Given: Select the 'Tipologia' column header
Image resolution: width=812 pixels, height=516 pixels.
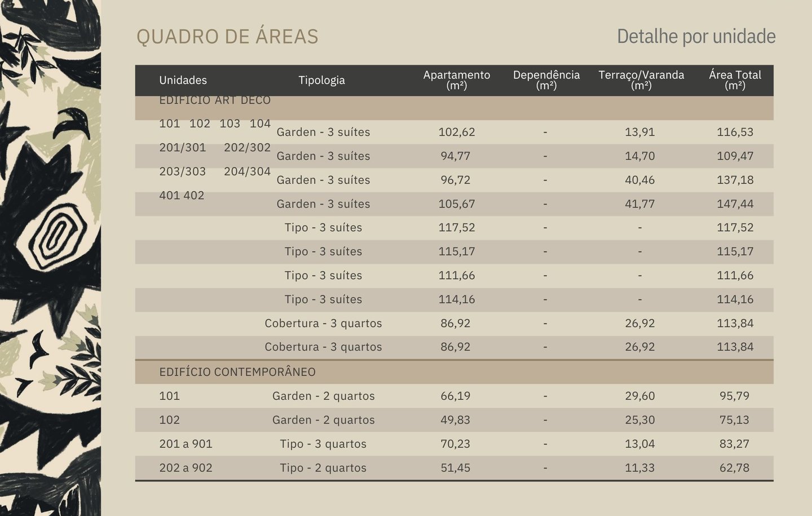Looking at the screenshot, I should 321,80.
